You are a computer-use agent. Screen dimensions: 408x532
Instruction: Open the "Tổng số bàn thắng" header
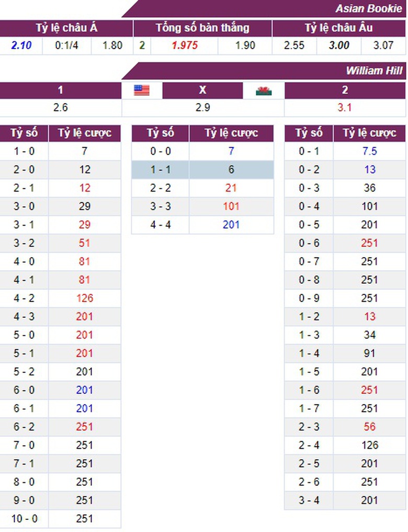click(x=202, y=28)
